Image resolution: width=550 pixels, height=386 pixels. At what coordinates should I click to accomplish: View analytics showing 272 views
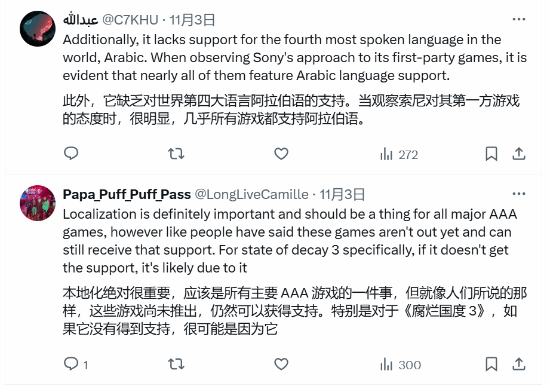click(x=399, y=154)
